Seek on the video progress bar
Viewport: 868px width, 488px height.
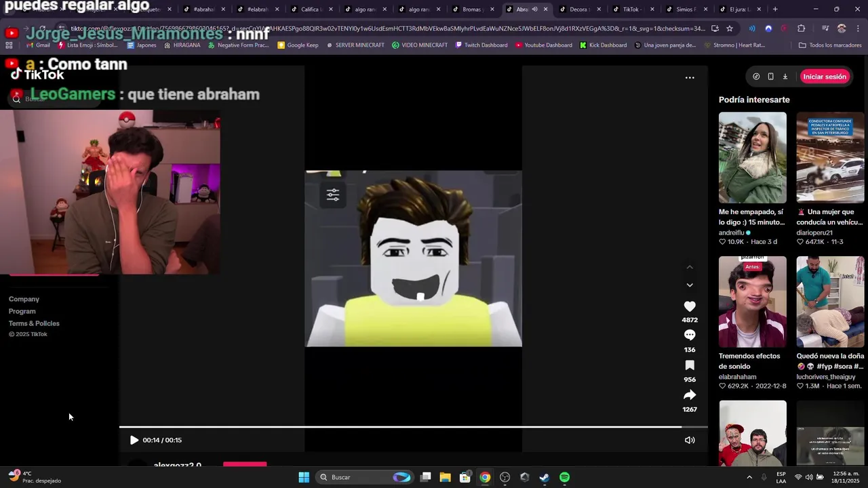(413, 427)
